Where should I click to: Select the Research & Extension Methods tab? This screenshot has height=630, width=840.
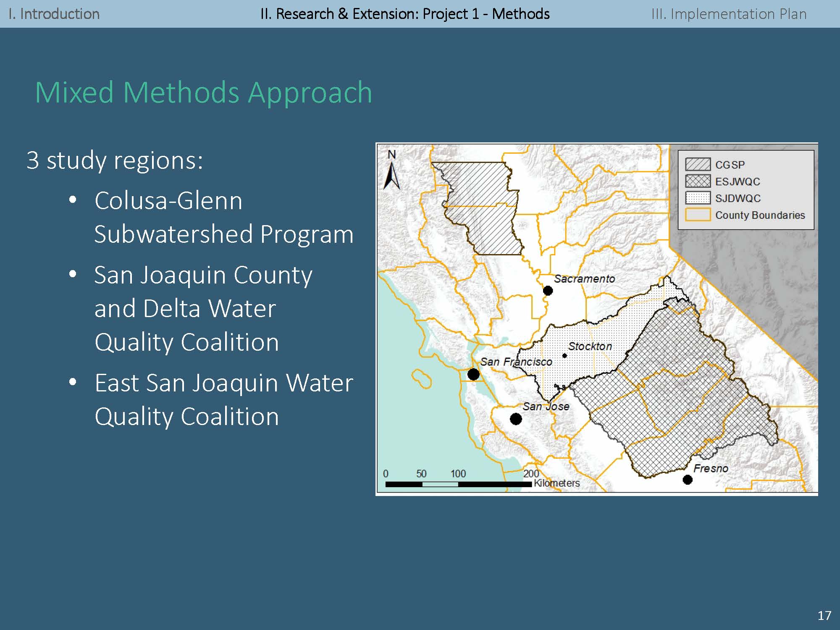coord(405,14)
